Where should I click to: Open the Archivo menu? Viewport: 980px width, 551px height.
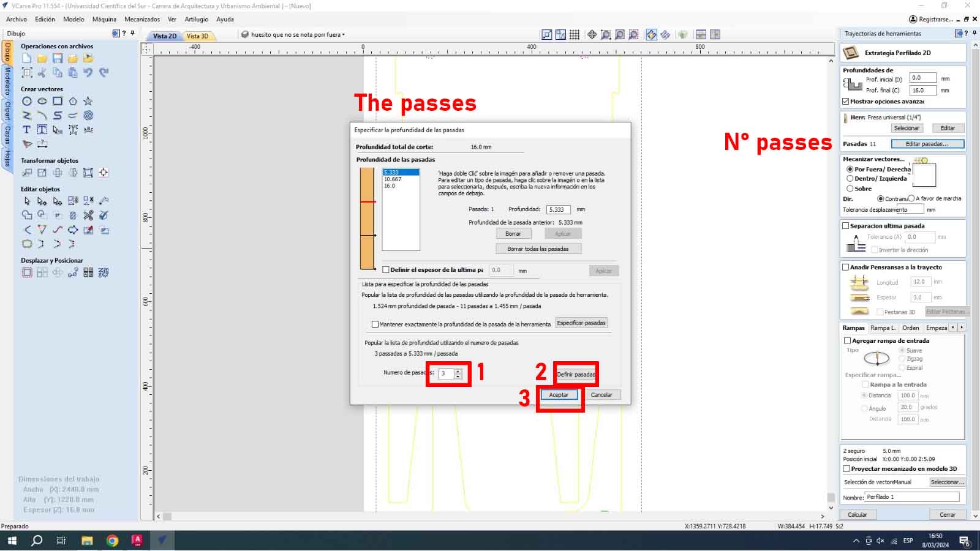click(17, 20)
